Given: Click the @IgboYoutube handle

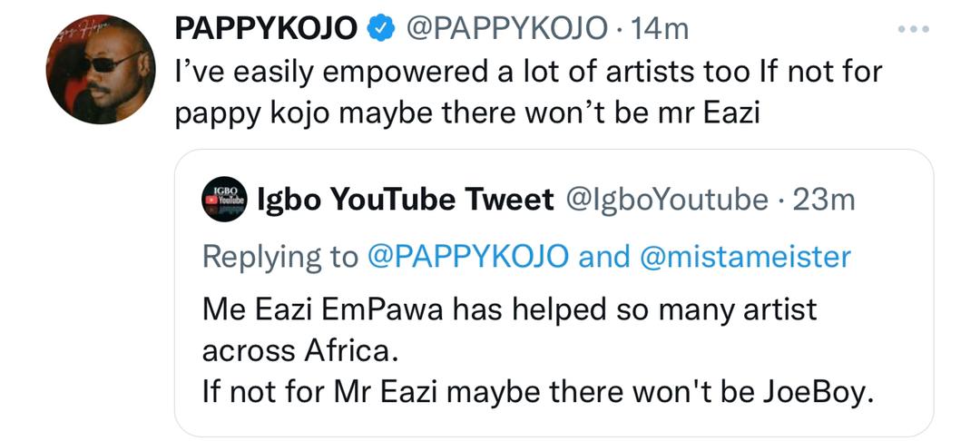Looking at the screenshot, I should point(666,201).
